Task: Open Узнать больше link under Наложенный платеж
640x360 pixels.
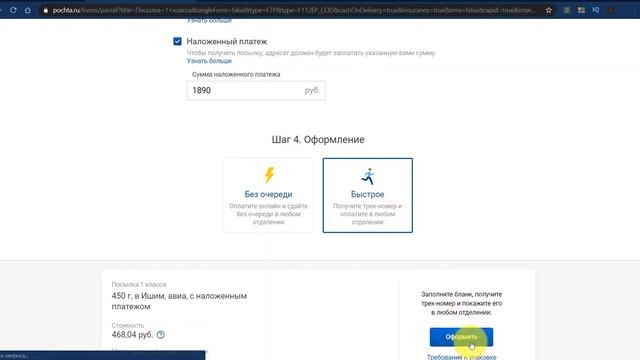Action: [209, 61]
